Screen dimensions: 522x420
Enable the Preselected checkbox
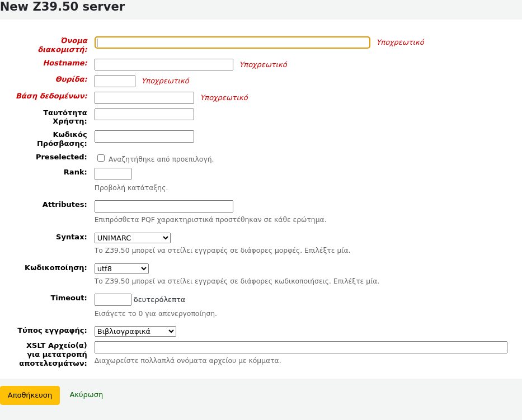[x=101, y=158]
